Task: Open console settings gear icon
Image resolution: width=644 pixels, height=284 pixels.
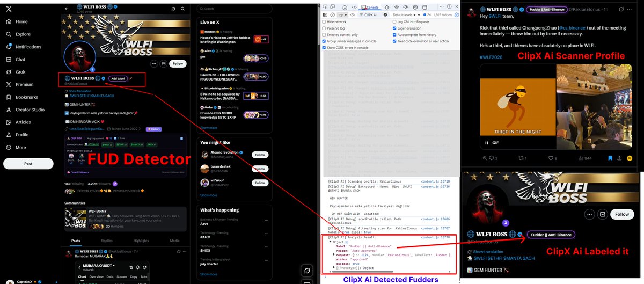Action: coord(456,15)
